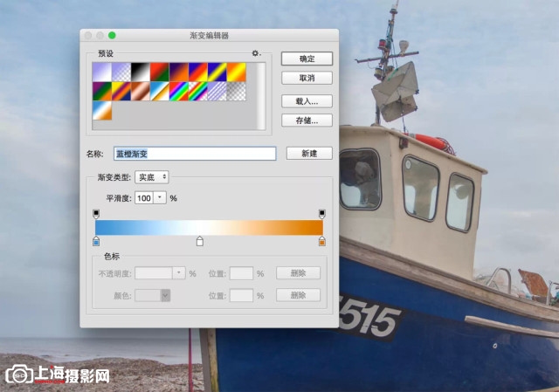Image resolution: width=559 pixels, height=392 pixels.
Task: Select the full spectrum preset gradient
Action: click(x=179, y=92)
